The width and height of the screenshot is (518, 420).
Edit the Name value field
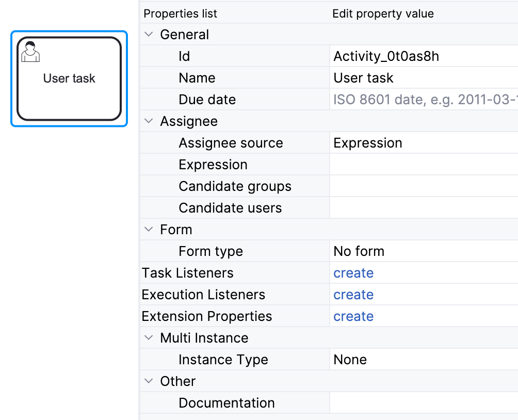[423, 78]
